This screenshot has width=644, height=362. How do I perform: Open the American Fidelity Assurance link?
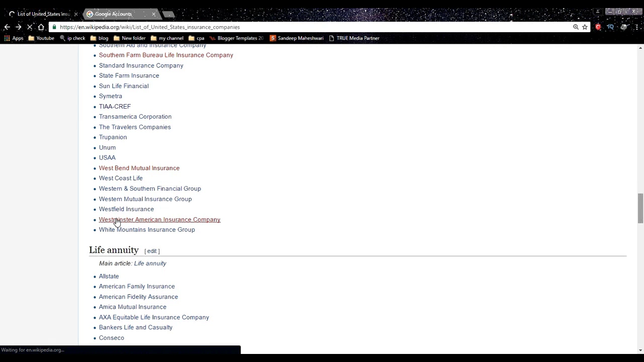(138, 297)
